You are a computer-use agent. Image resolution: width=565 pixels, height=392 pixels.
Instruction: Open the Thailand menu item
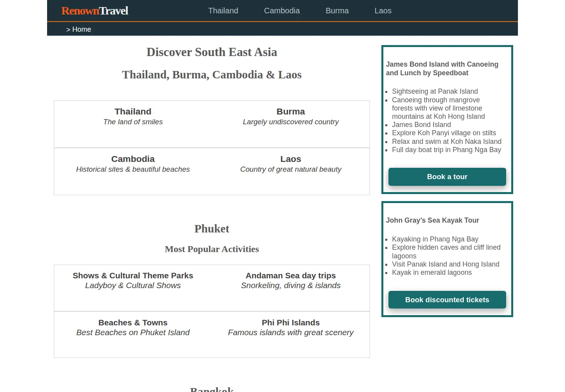[223, 11]
